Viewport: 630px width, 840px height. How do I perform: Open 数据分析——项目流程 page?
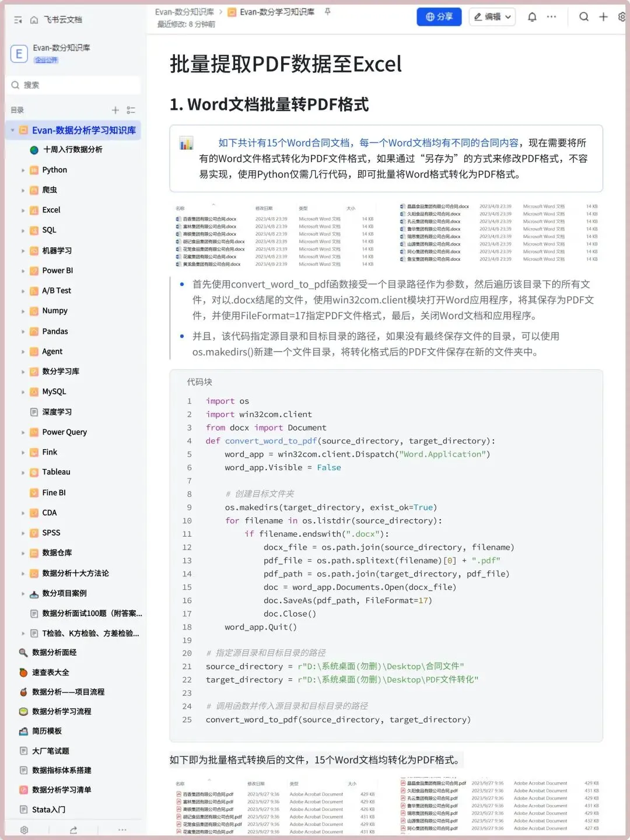tap(68, 692)
